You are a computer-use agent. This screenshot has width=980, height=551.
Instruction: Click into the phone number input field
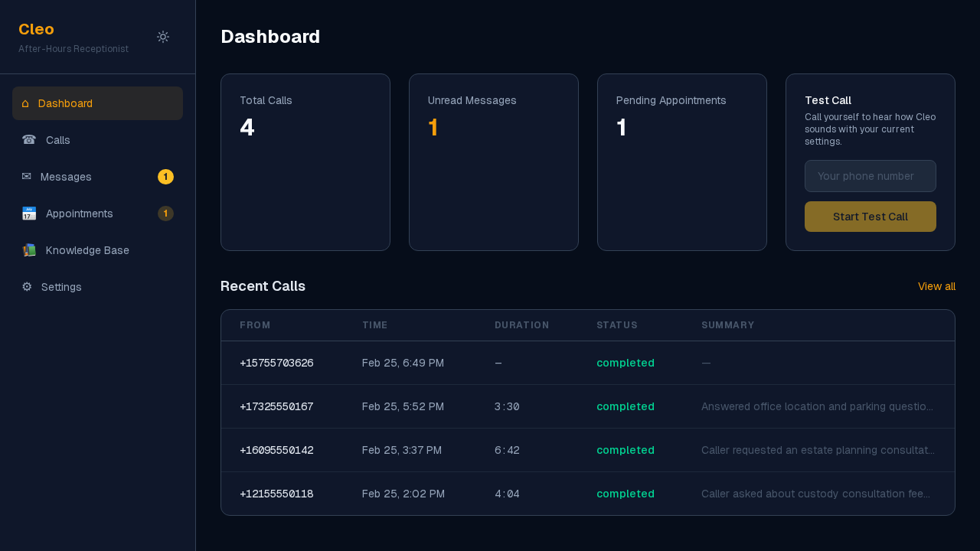pos(870,176)
